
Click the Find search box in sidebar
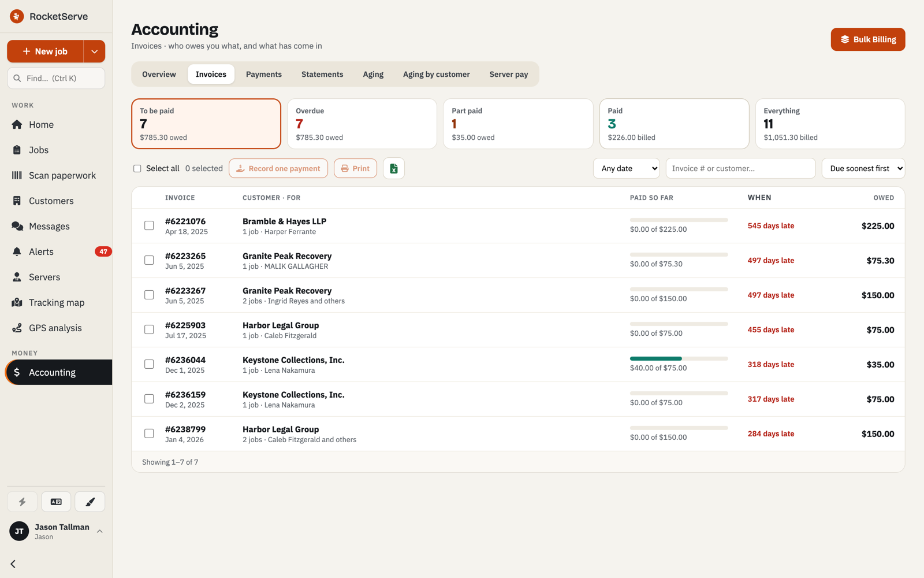click(x=56, y=78)
